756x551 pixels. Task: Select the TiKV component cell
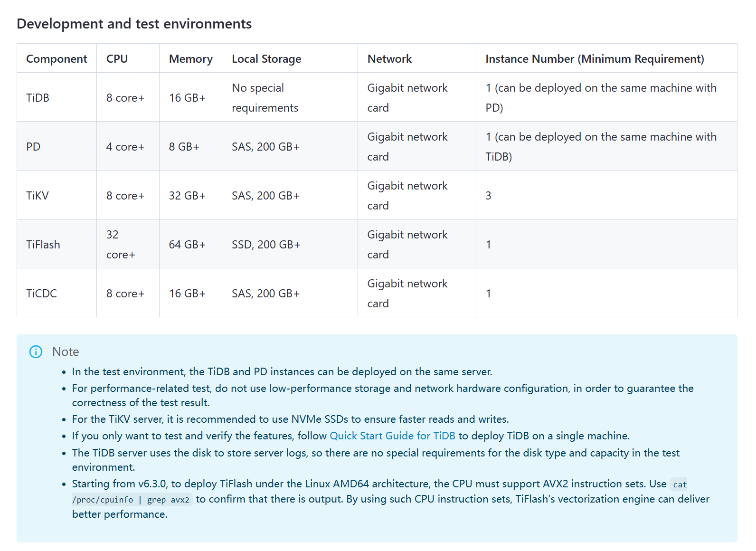click(x=57, y=195)
